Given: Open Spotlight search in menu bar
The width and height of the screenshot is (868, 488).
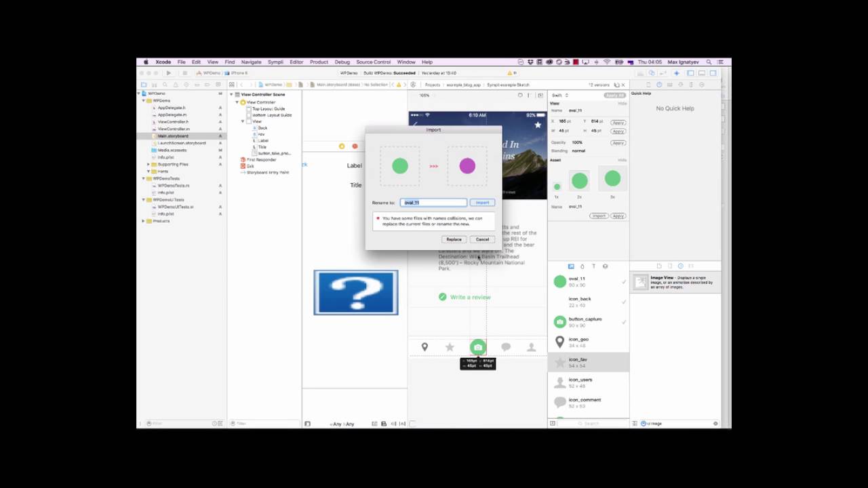Looking at the screenshot, I should click(x=709, y=62).
